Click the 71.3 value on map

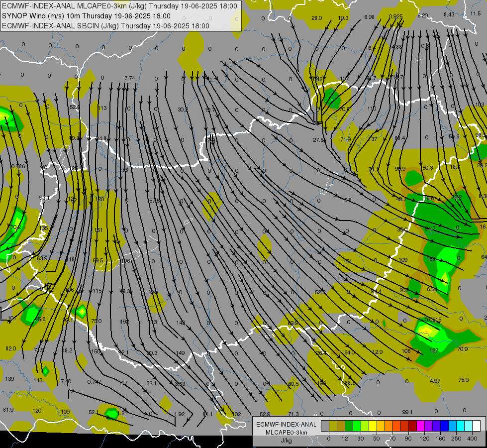pos(293,415)
